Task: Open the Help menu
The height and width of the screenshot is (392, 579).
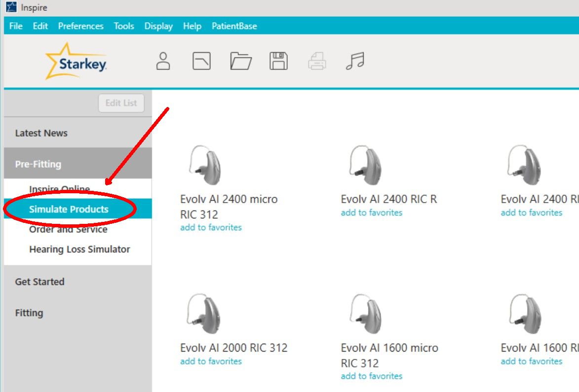Action: tap(192, 26)
